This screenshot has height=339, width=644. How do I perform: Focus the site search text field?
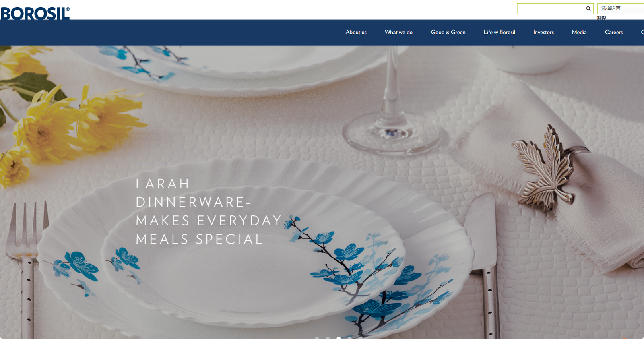coord(551,8)
